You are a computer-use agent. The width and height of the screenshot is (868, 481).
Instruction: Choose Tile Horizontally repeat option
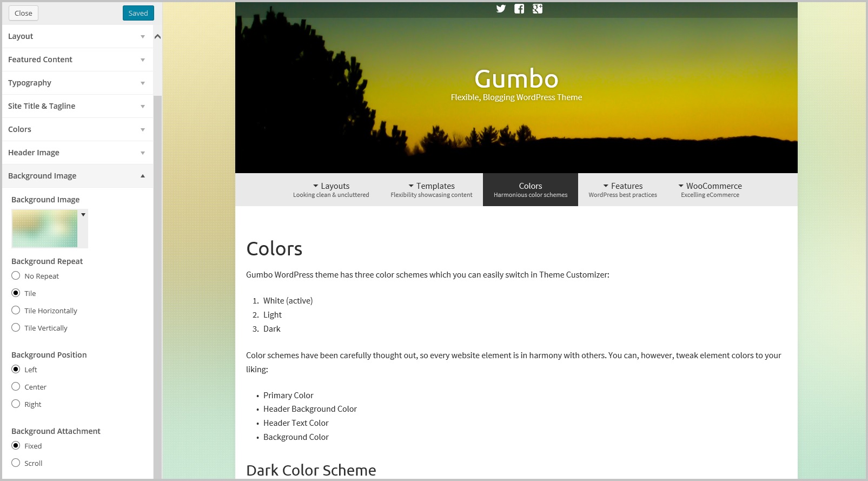[x=16, y=311]
